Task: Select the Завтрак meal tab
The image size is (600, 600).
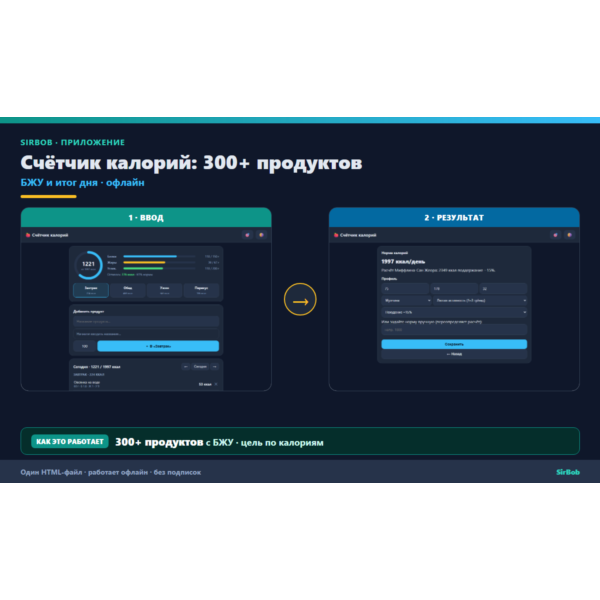Action: 91,290
